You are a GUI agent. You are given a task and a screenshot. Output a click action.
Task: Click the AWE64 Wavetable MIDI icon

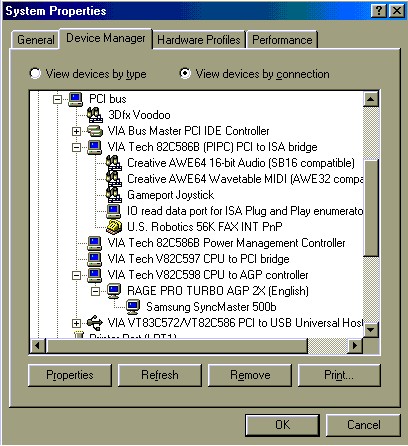(x=114, y=179)
